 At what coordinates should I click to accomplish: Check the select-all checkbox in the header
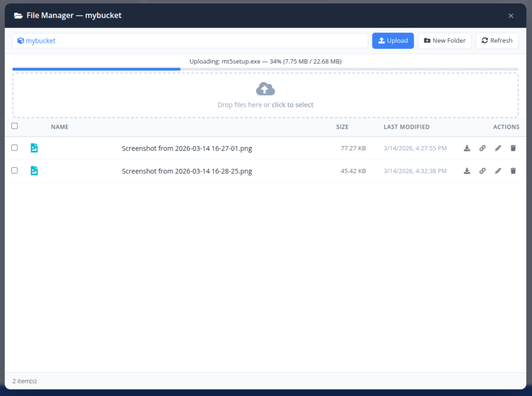click(14, 126)
